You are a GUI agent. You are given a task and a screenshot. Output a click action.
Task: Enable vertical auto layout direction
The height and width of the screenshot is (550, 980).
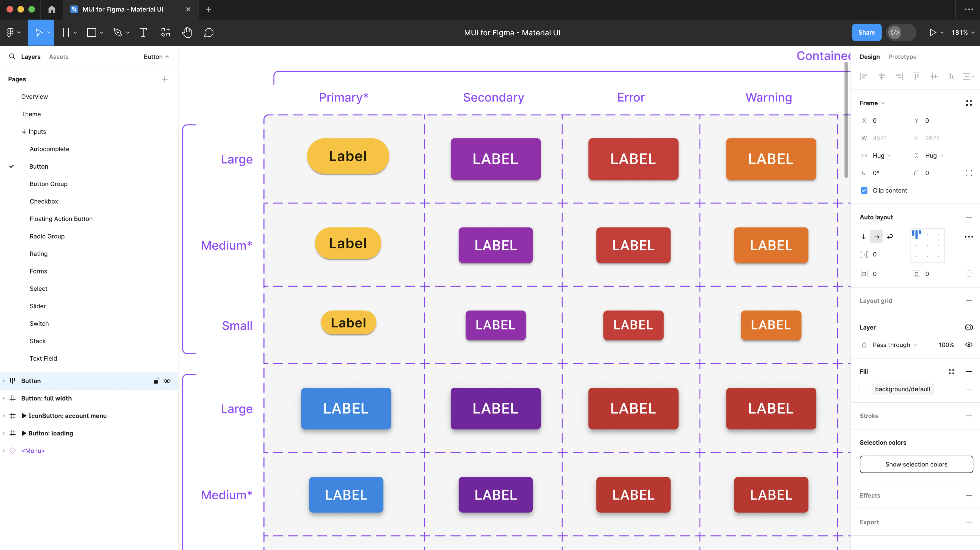[863, 237]
